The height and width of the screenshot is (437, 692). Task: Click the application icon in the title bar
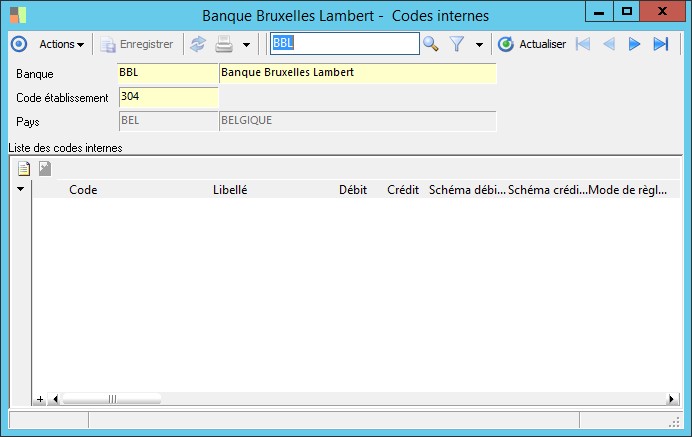point(18,15)
